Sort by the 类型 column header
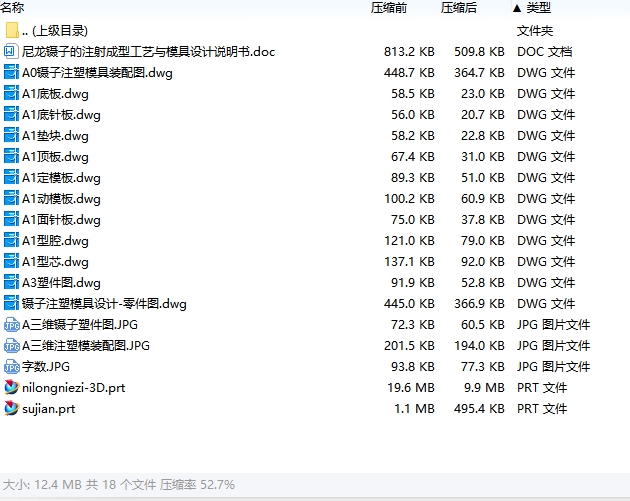This screenshot has width=630, height=501. tap(538, 8)
